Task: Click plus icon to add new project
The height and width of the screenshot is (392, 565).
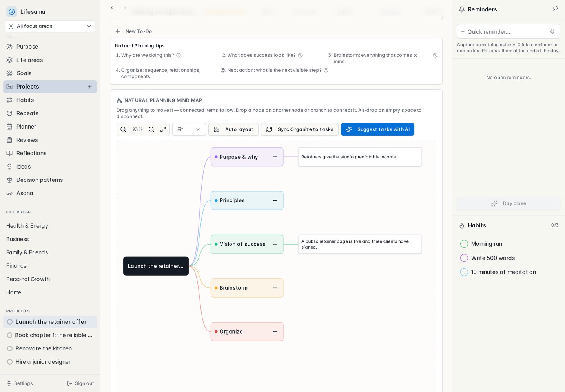Action: coord(90,87)
